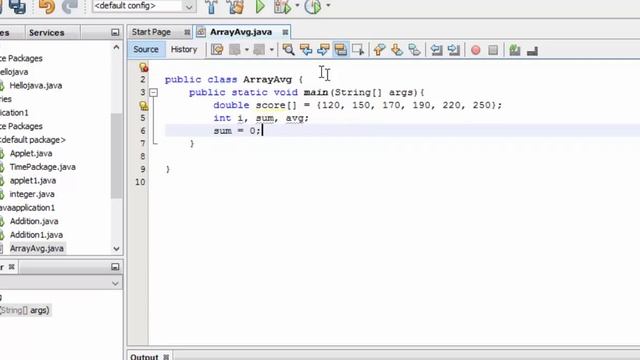Click the Shift Line Left icon
This screenshot has width=640, height=360.
click(x=436, y=50)
